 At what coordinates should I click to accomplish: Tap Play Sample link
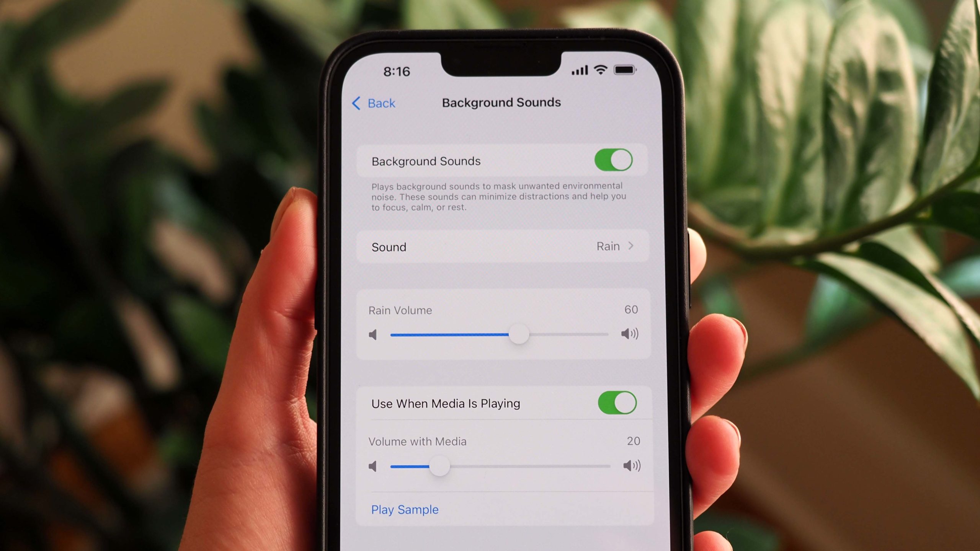pyautogui.click(x=404, y=509)
